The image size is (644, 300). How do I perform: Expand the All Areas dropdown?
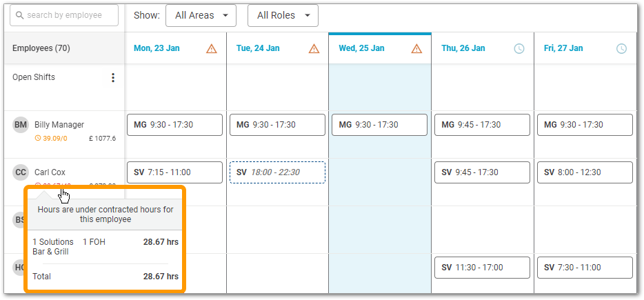coord(201,16)
